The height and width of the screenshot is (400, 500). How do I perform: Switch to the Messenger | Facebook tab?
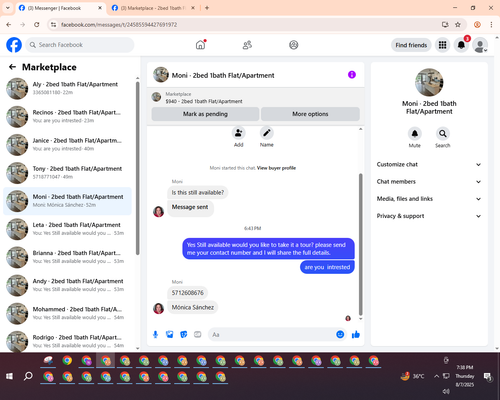[x=61, y=8]
